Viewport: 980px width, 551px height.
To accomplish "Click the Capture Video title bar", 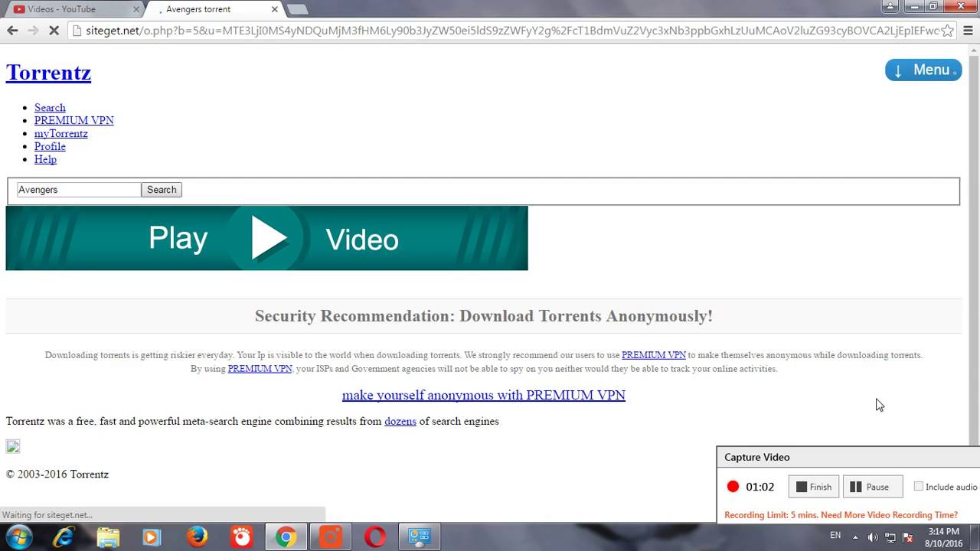I will 848,457.
